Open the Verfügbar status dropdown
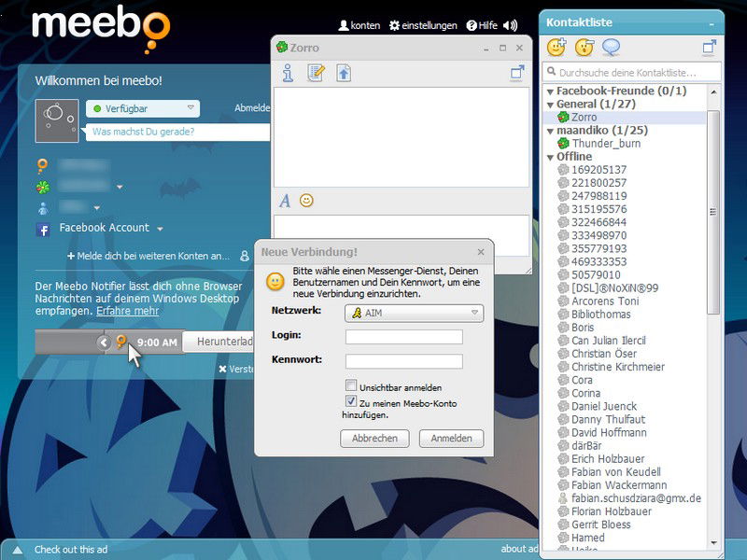The image size is (747, 560). click(143, 108)
